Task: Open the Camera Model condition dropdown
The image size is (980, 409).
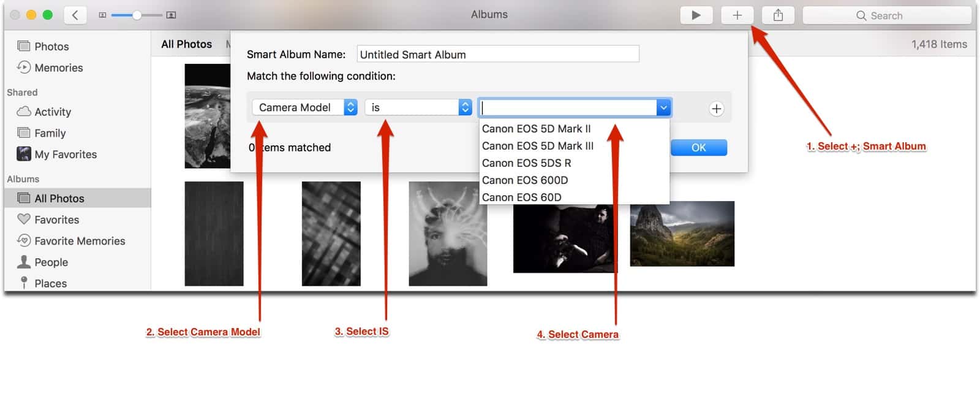Action: [304, 107]
